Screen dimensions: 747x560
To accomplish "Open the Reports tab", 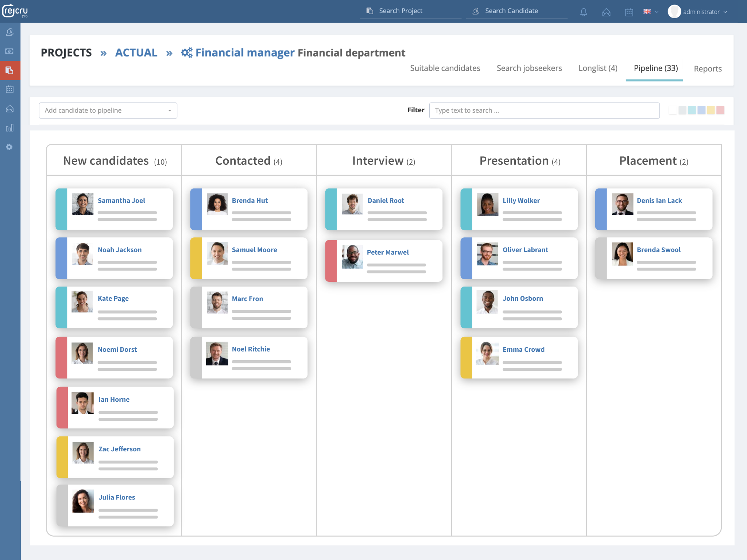I will point(708,69).
